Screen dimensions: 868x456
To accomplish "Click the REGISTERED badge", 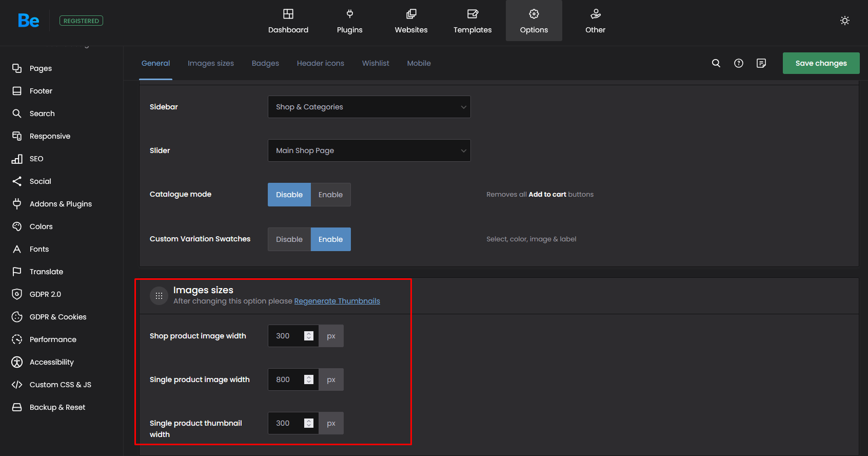I will (x=81, y=21).
